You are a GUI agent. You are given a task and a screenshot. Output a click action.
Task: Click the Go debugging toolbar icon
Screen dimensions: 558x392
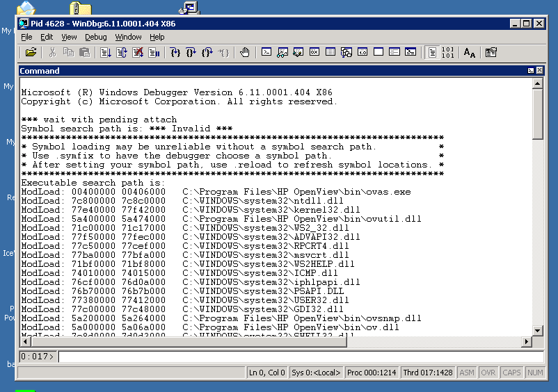[106, 53]
